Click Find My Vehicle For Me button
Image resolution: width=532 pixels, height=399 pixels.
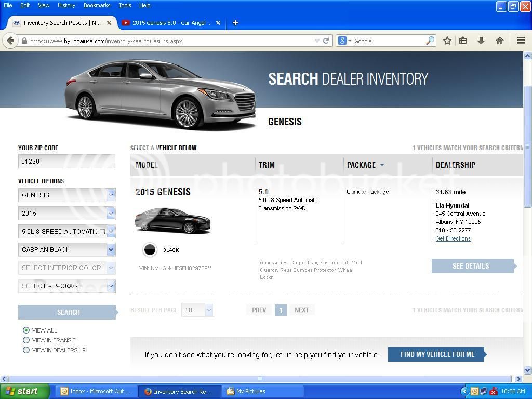click(x=437, y=354)
